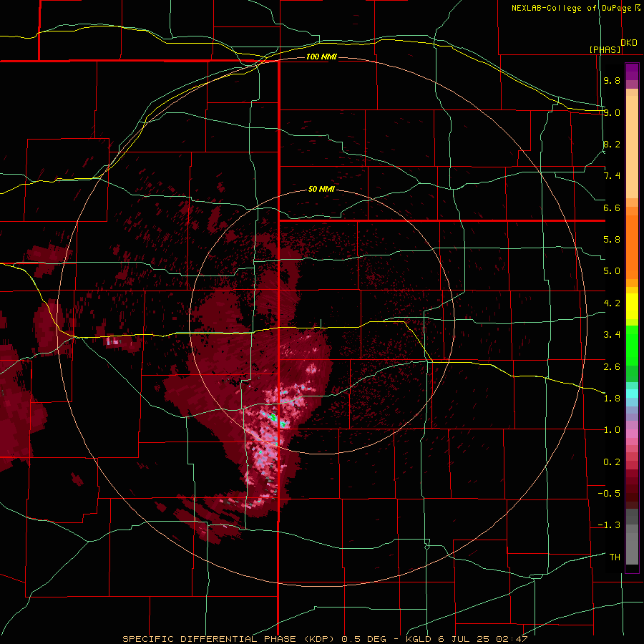Screen dimensions: 644x644
Task: Pick the bright green band of color scale
Action: tap(632, 346)
